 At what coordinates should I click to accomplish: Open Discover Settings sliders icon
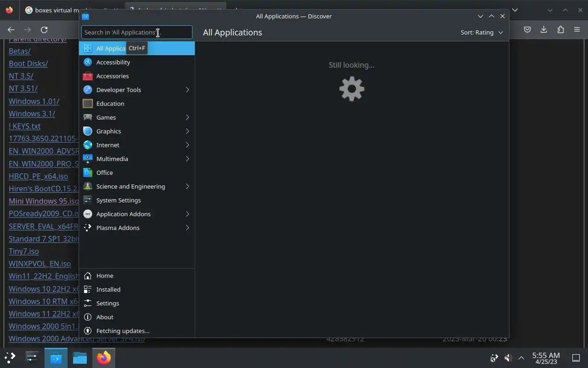coord(88,303)
